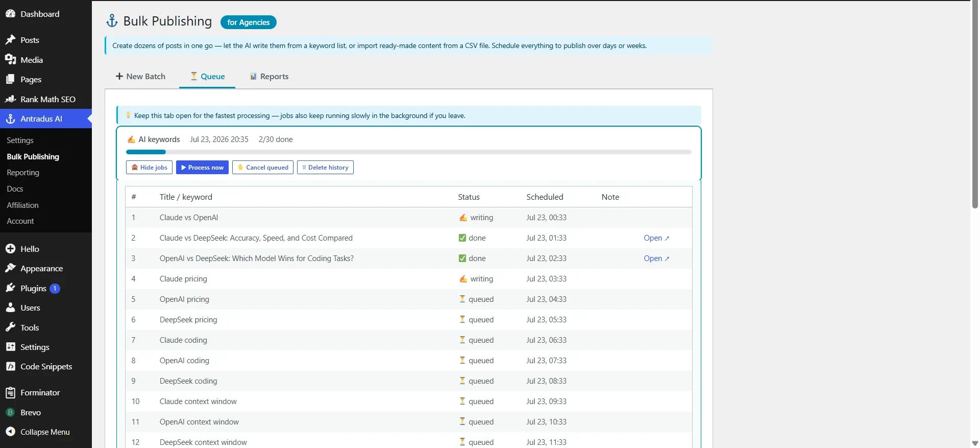Click the DeepSeek context window row title
Screen dimensions: 980x448
click(203, 442)
